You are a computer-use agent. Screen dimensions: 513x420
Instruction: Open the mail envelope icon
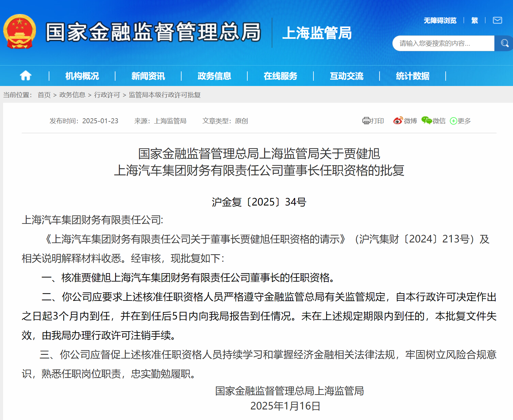(497, 20)
